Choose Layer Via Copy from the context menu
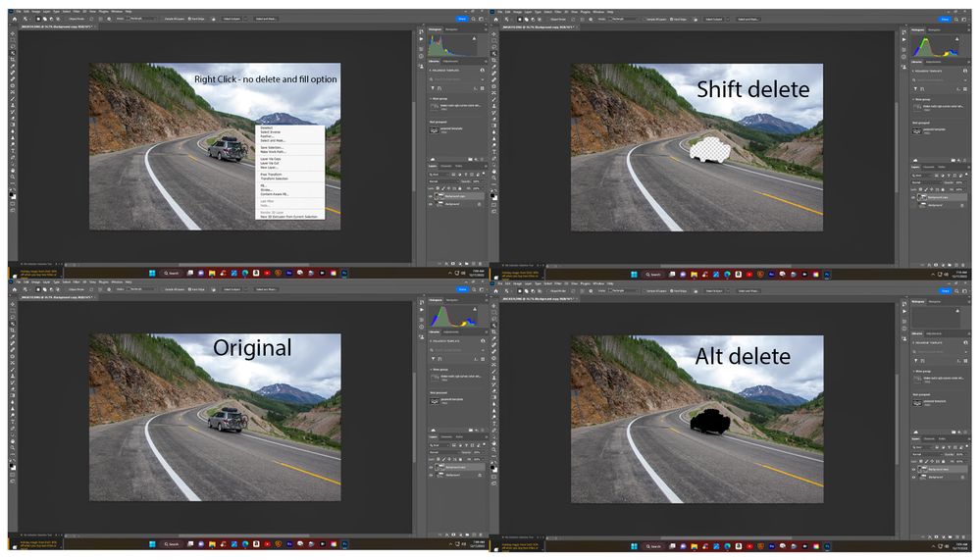This screenshot has height=560, width=980. click(x=271, y=159)
